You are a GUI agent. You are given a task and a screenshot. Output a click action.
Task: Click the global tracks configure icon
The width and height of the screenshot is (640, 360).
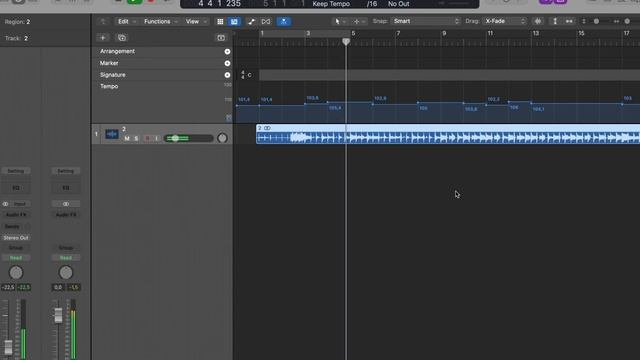(x=221, y=38)
